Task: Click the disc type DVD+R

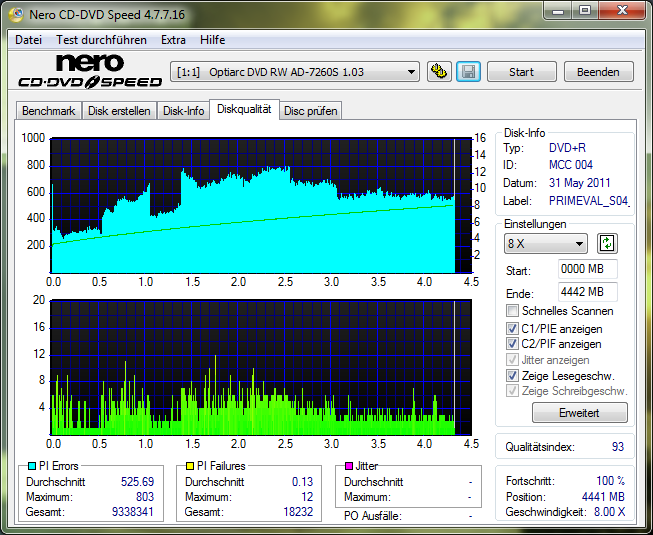Action: coord(567,148)
